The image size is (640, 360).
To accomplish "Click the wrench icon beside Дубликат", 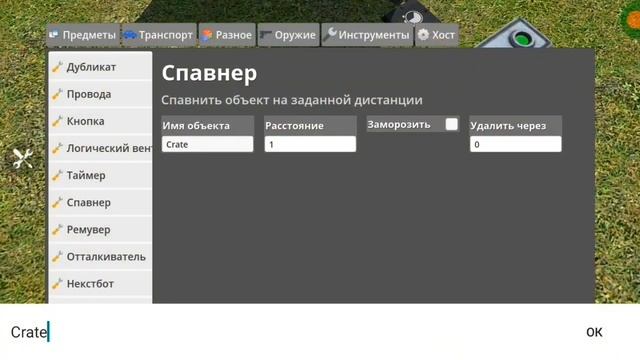I will (x=57, y=67).
